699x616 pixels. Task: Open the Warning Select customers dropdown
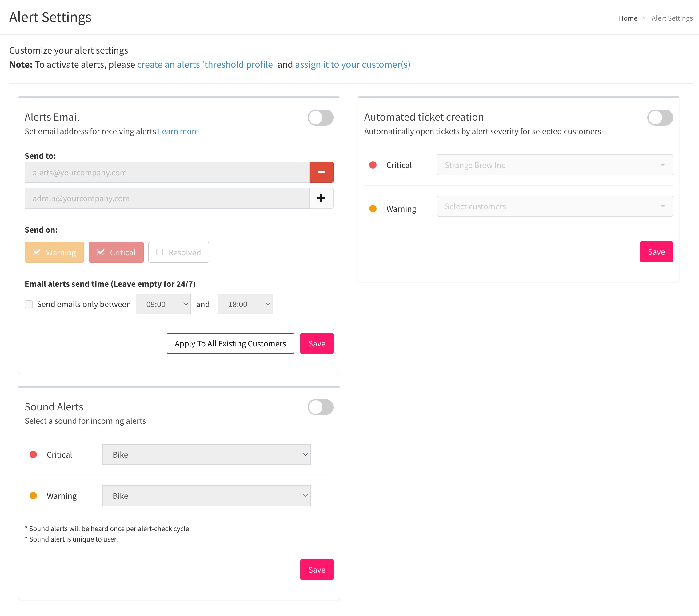[555, 206]
